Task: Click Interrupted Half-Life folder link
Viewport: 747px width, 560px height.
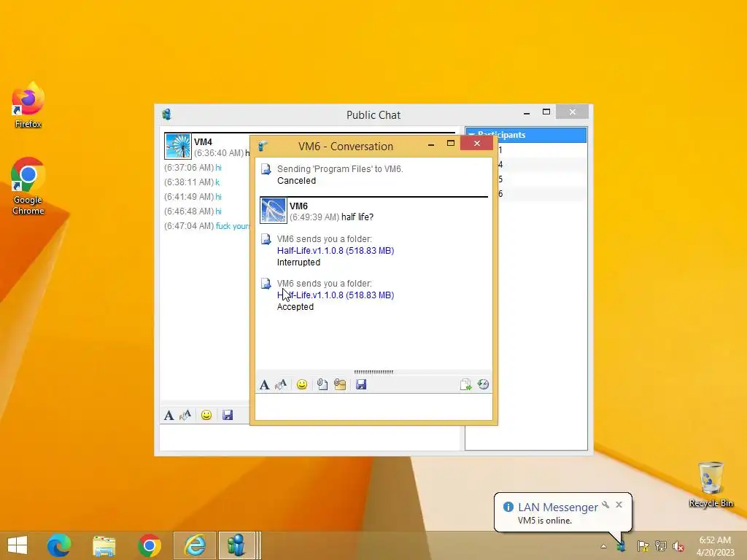Action: tap(336, 251)
